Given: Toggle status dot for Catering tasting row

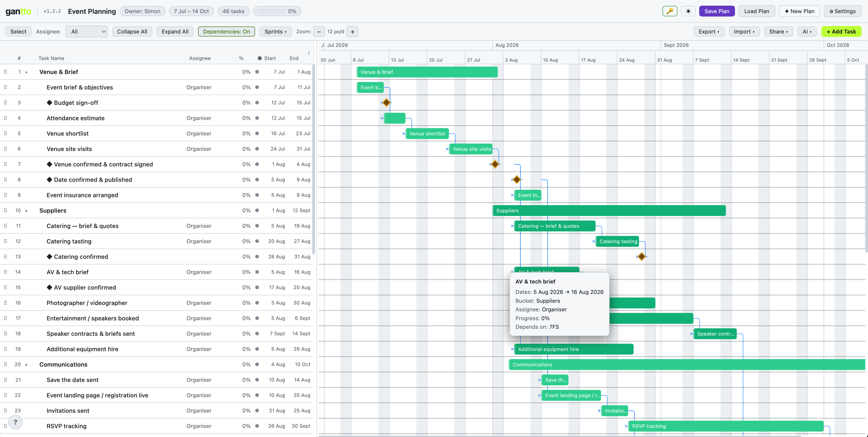Looking at the screenshot, I should [x=257, y=241].
